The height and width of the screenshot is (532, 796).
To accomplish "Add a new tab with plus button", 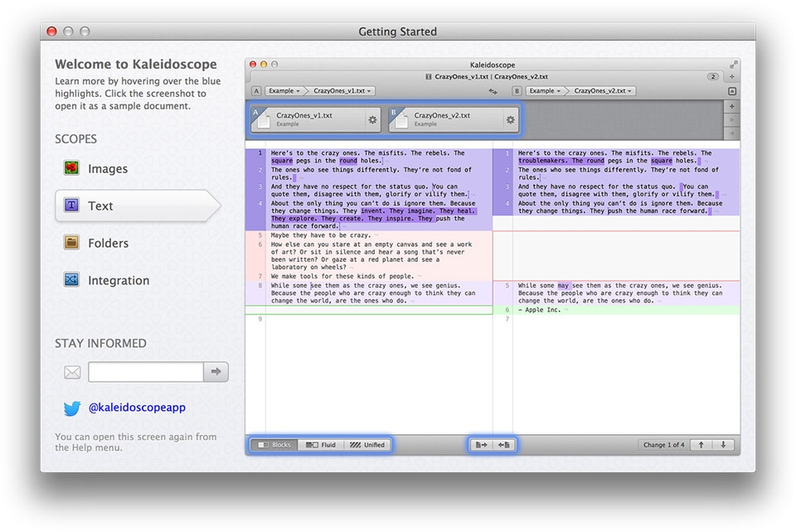I will tap(732, 76).
